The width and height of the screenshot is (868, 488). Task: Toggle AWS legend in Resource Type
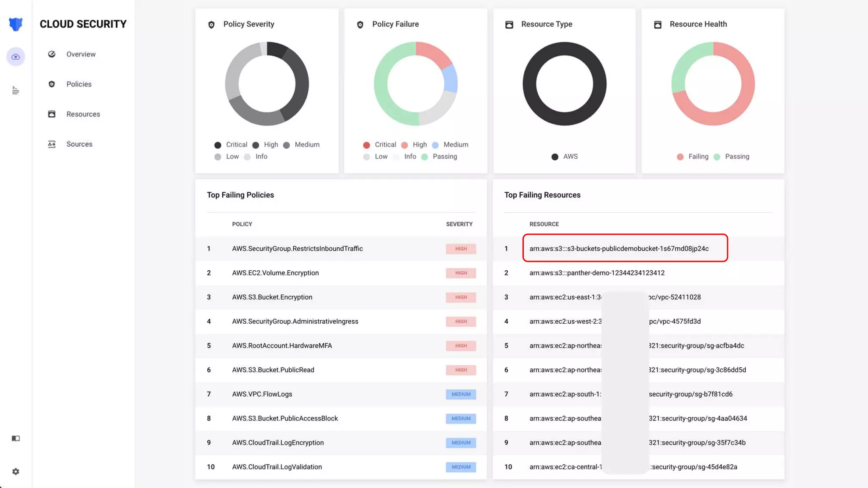coord(565,157)
